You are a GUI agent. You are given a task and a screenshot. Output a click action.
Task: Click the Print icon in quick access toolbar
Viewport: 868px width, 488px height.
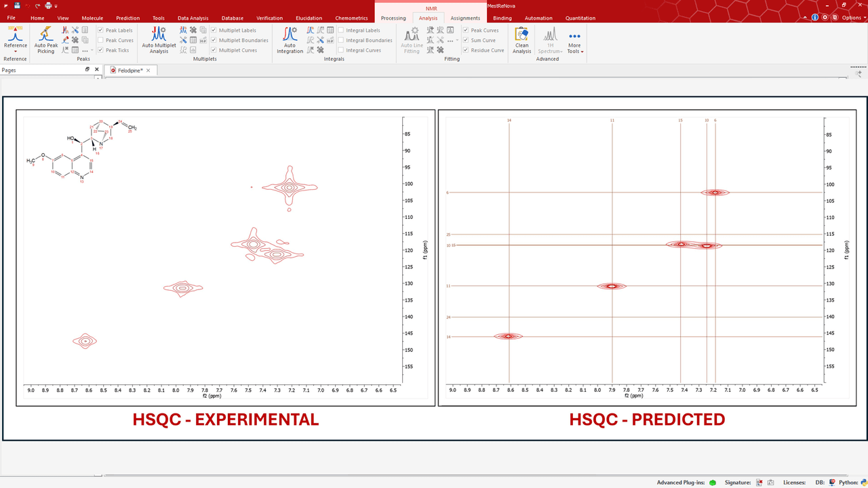48,5
